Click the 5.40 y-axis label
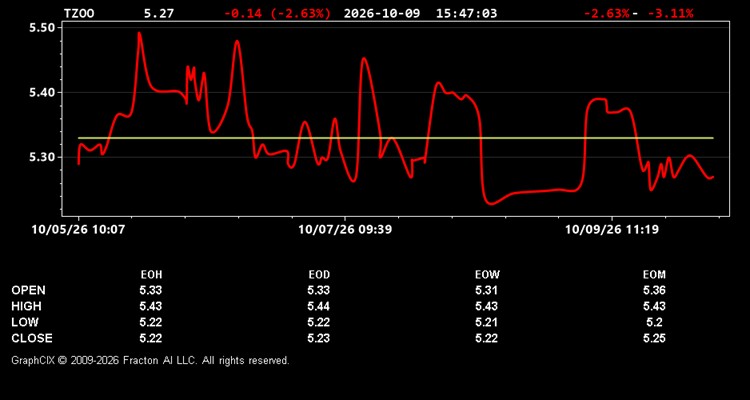Image resolution: width=750 pixels, height=400 pixels. [43, 92]
